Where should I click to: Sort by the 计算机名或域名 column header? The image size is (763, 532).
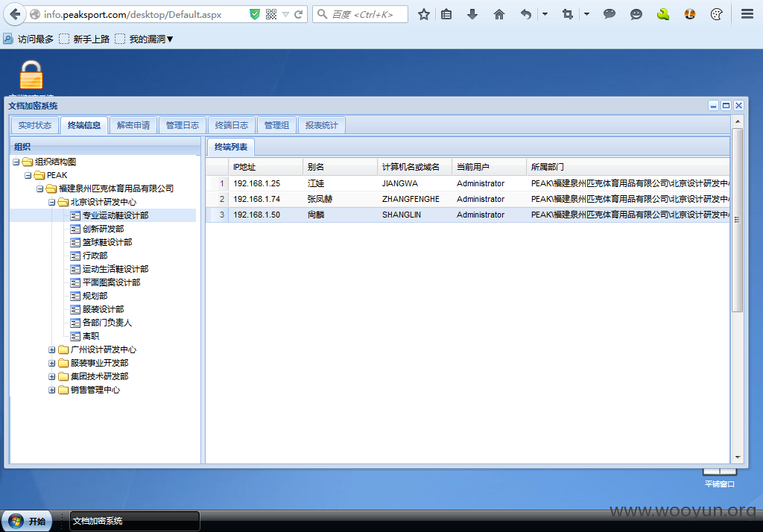[x=414, y=167]
